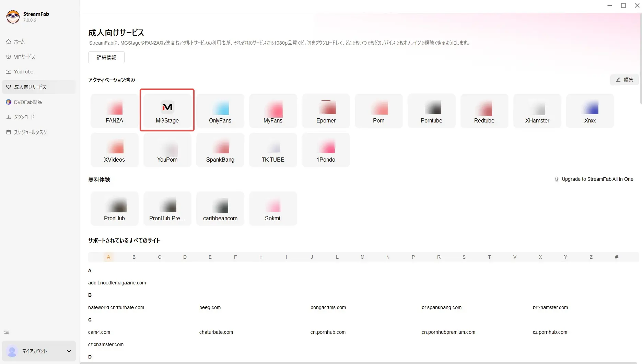
Task: Jump to # in site index
Action: pos(616,257)
